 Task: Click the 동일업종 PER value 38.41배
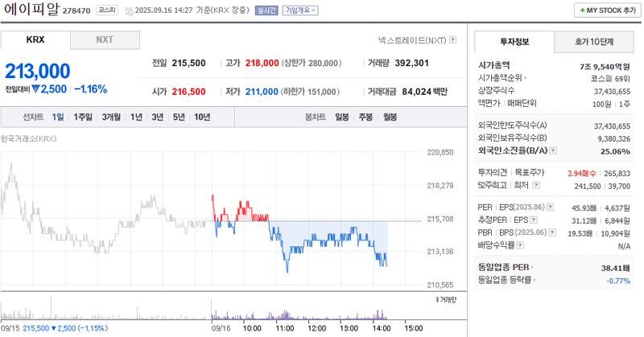(x=615, y=269)
